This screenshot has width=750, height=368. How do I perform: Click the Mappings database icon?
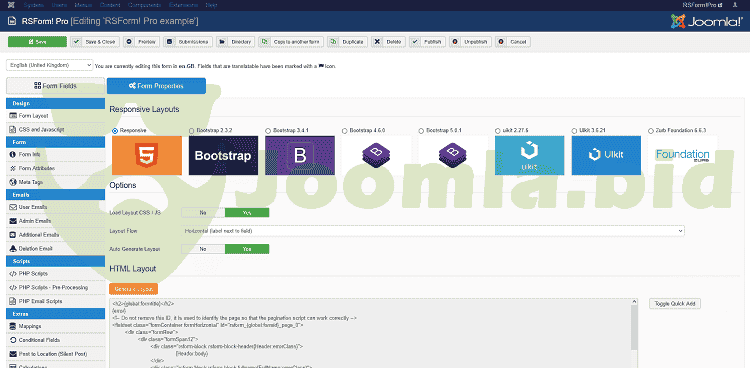click(x=12, y=326)
